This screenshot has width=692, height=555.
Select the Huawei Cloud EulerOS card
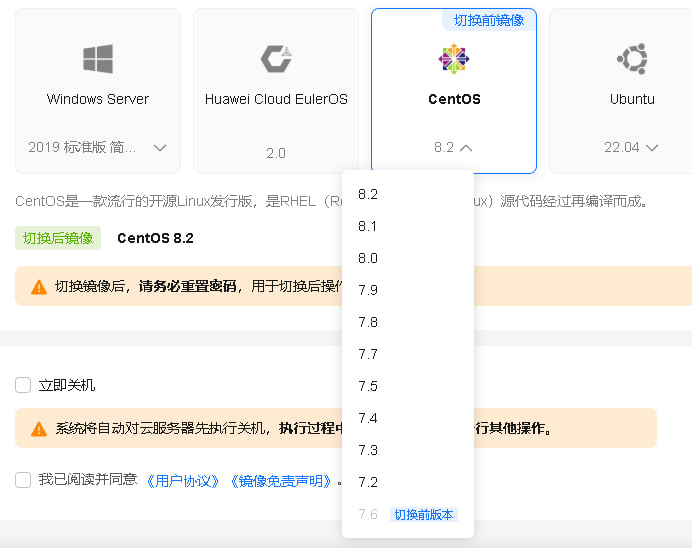point(276,91)
